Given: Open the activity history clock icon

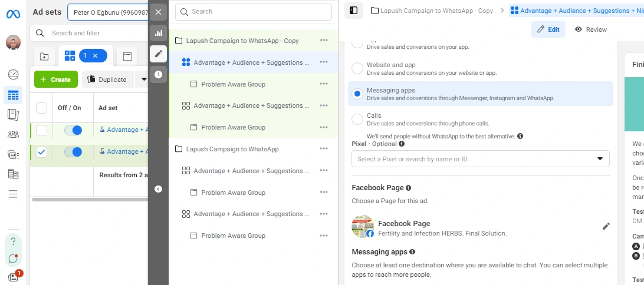Looking at the screenshot, I should coord(158,74).
